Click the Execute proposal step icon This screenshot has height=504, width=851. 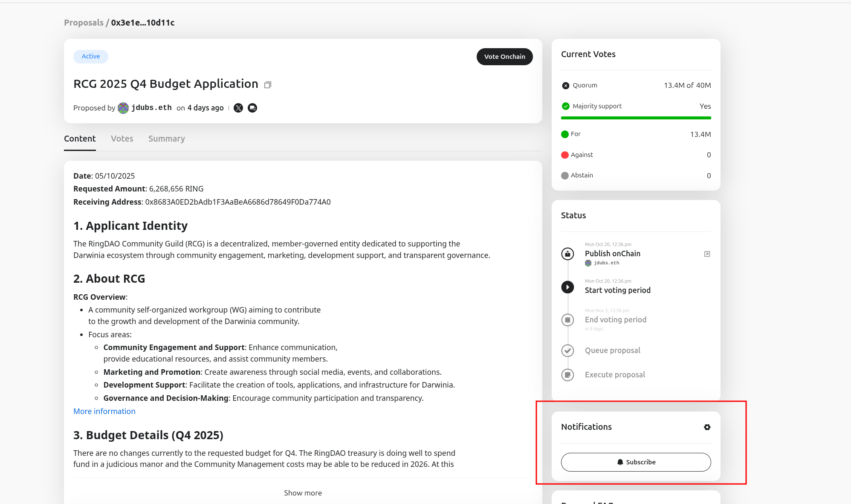click(x=567, y=375)
